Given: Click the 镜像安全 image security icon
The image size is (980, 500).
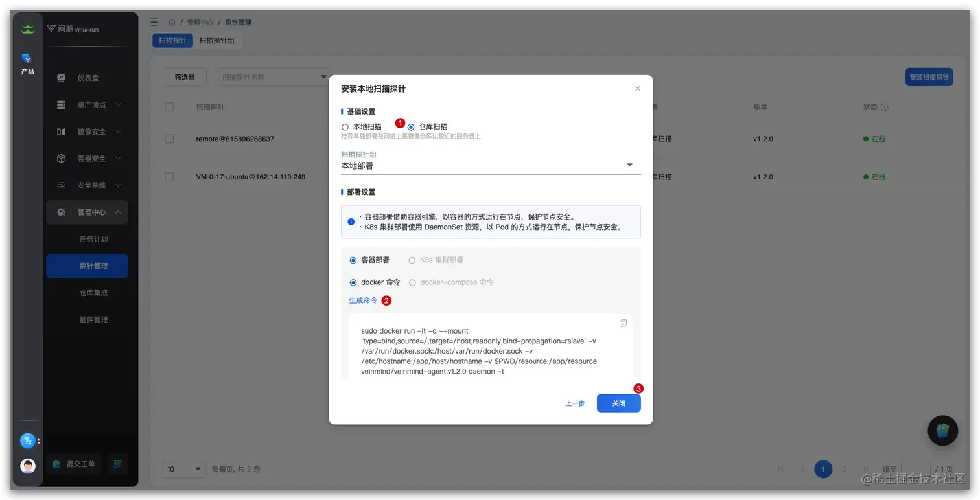Looking at the screenshot, I should pos(62,131).
